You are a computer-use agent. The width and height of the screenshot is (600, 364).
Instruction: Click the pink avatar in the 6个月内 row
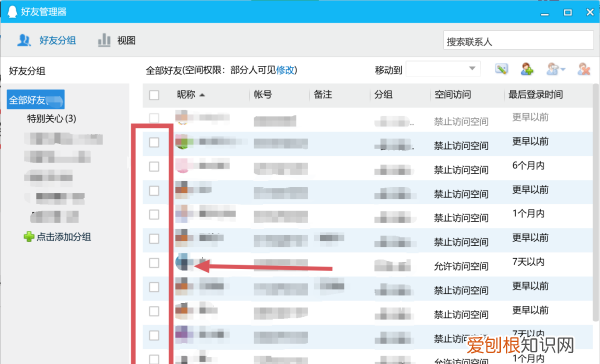pyautogui.click(x=183, y=166)
